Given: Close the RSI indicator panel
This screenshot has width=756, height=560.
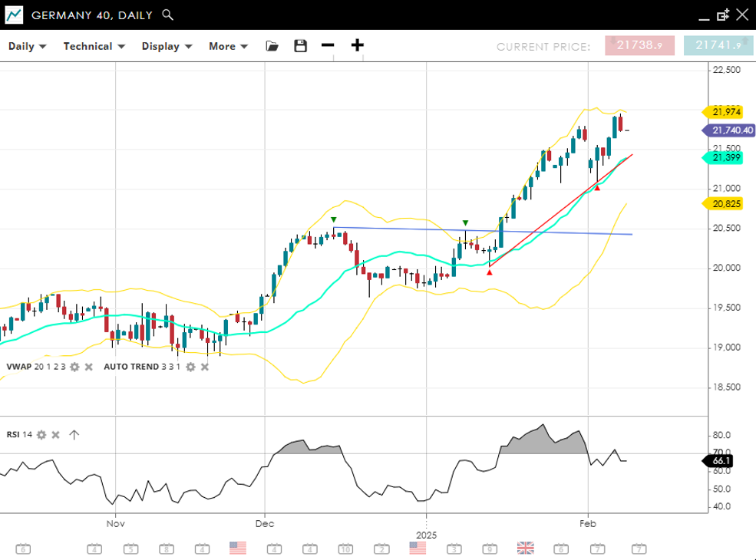Looking at the screenshot, I should tap(55, 435).
